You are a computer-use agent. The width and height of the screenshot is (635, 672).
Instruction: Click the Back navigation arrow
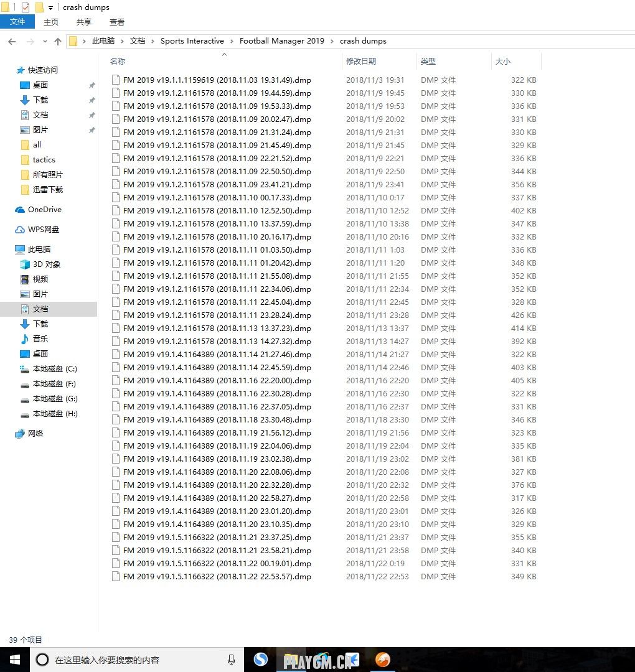12,42
